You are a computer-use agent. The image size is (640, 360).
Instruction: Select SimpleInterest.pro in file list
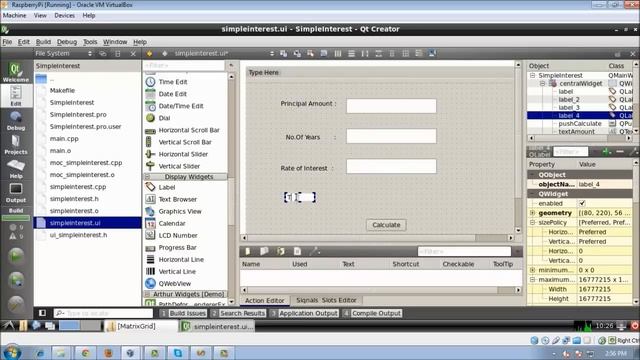click(78, 115)
